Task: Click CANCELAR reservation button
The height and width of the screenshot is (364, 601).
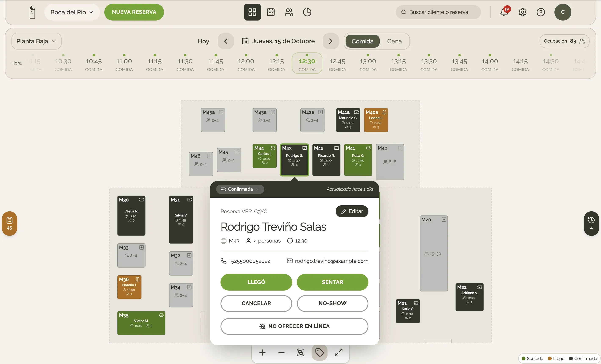Action: (x=256, y=303)
